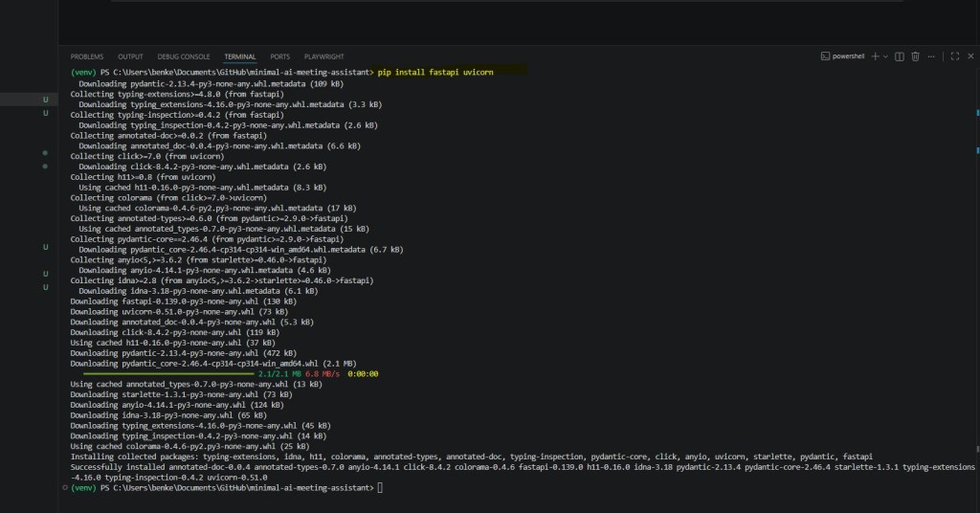Image resolution: width=980 pixels, height=513 pixels.
Task: Click the download progress bar showing 2.1/2.1 MB
Action: point(168,373)
